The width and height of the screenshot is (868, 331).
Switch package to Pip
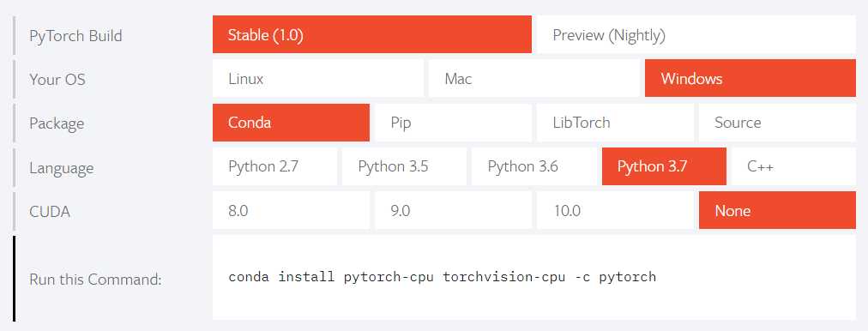pyautogui.click(x=453, y=123)
